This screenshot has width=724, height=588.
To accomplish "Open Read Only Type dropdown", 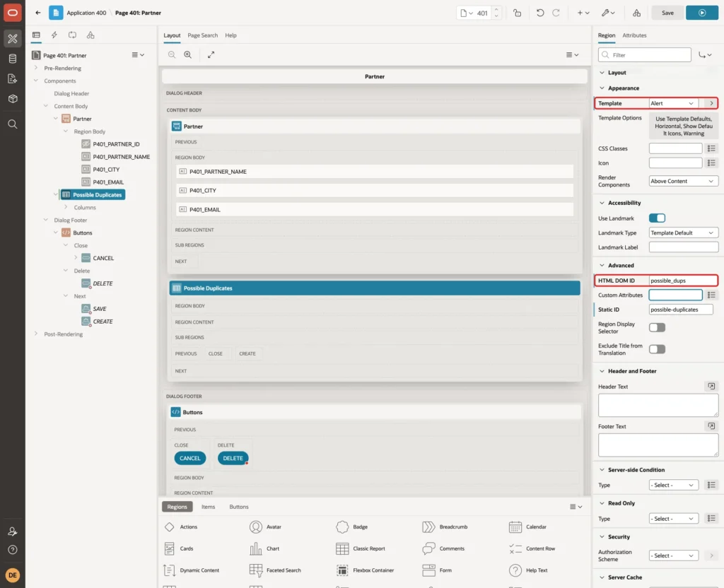I will [673, 519].
